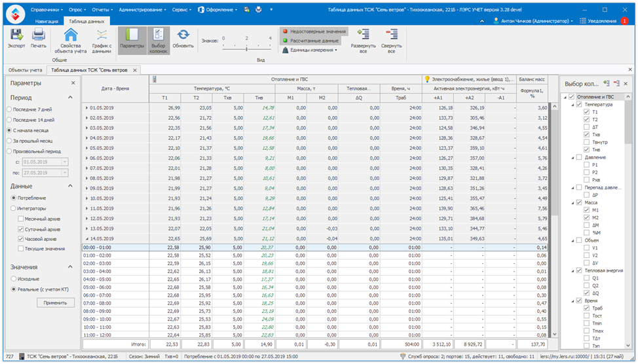Click Свернуть все collapse rows icon
Image resolution: width=638 pixels, height=364 pixels.
[392, 34]
